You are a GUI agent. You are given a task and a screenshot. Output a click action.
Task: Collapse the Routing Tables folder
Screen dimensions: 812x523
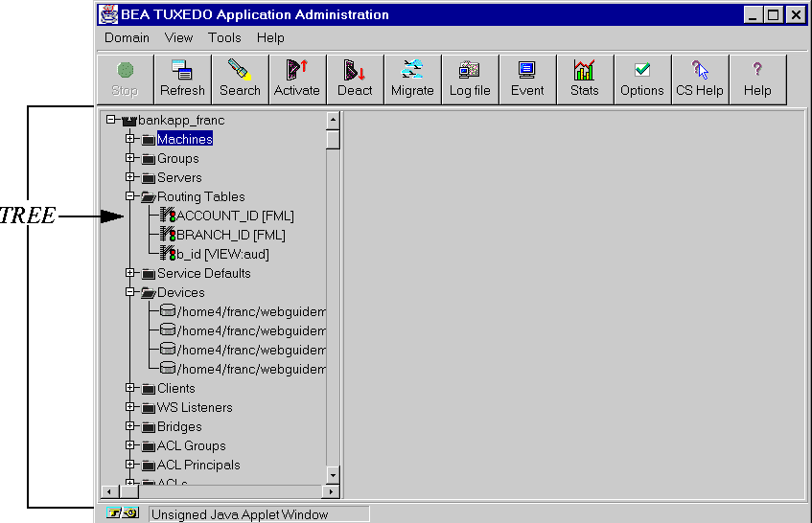[x=130, y=196]
